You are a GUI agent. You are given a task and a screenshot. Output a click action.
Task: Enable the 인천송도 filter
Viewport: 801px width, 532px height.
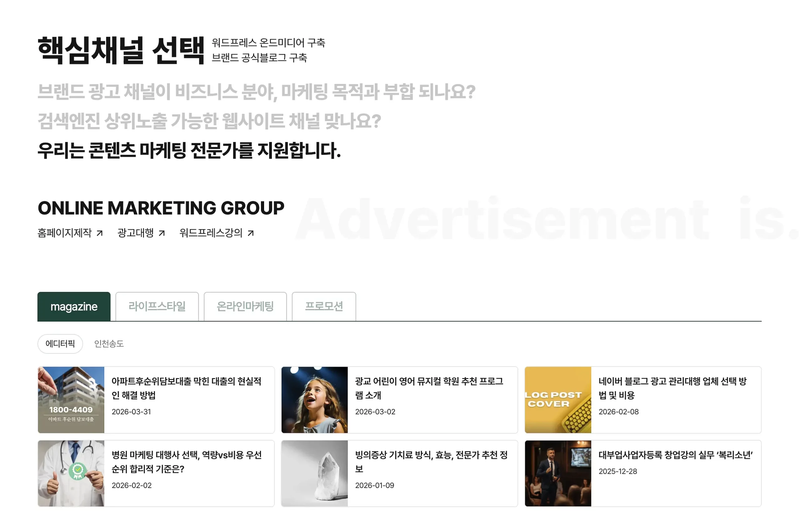pos(109,344)
